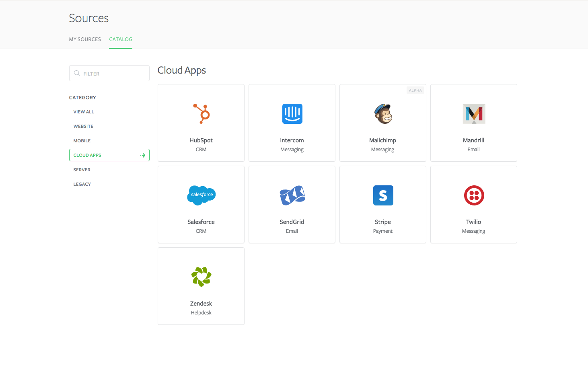Viewport: 588px width, 386px height.
Task: Select the Server category
Action: click(x=82, y=170)
